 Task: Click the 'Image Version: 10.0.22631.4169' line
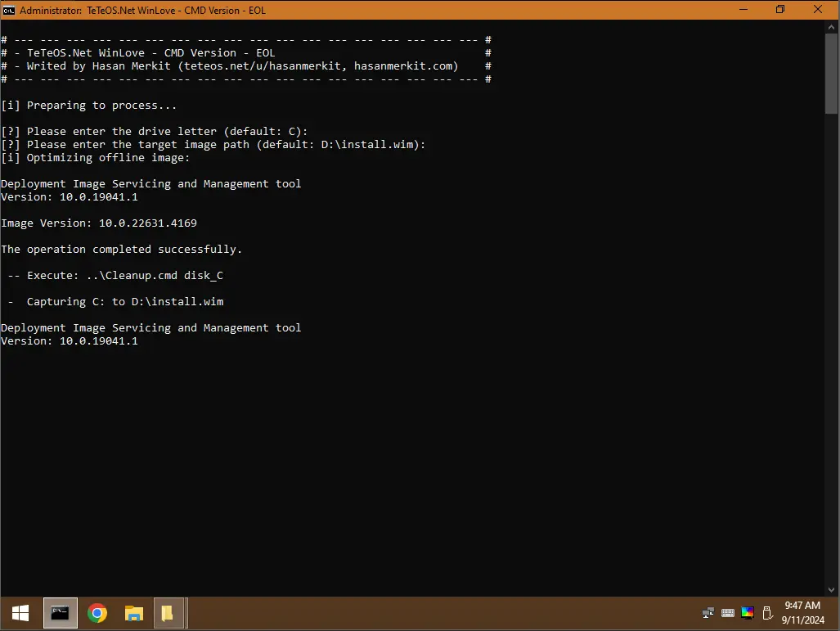pos(99,223)
